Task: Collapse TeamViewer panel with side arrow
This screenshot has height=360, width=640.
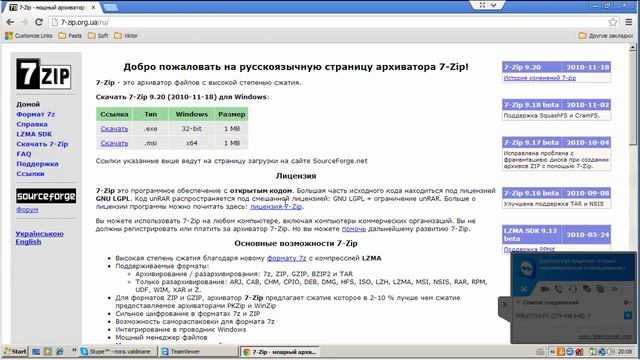Action: point(504,304)
